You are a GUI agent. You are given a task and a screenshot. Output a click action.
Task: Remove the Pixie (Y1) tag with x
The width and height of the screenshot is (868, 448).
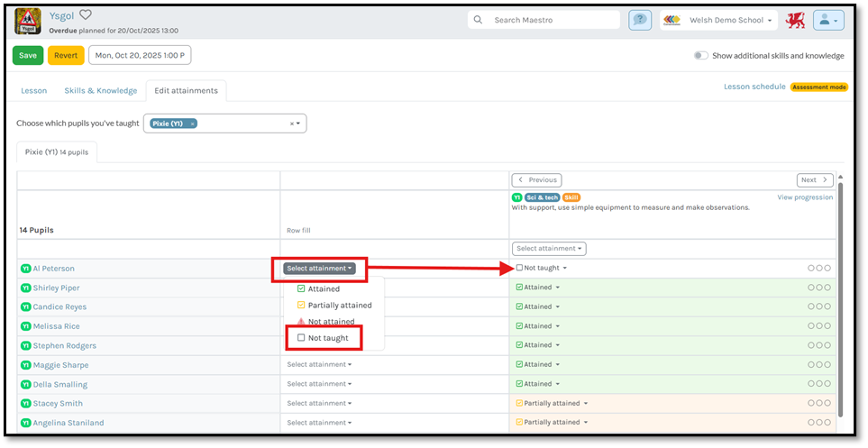193,123
